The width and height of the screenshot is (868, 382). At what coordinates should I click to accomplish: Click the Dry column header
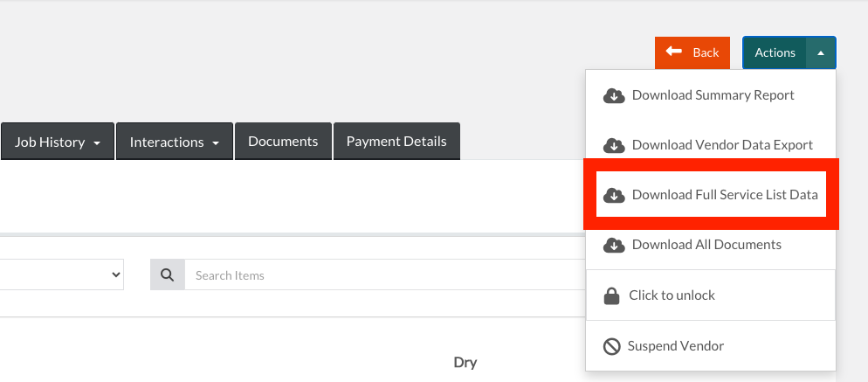click(465, 362)
